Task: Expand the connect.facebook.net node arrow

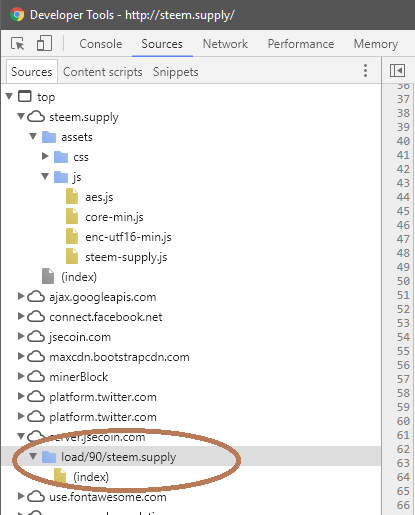Action: click(21, 316)
